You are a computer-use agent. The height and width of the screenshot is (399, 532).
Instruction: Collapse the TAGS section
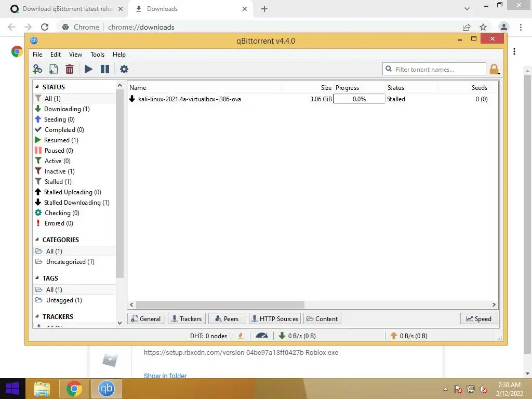[x=37, y=278]
